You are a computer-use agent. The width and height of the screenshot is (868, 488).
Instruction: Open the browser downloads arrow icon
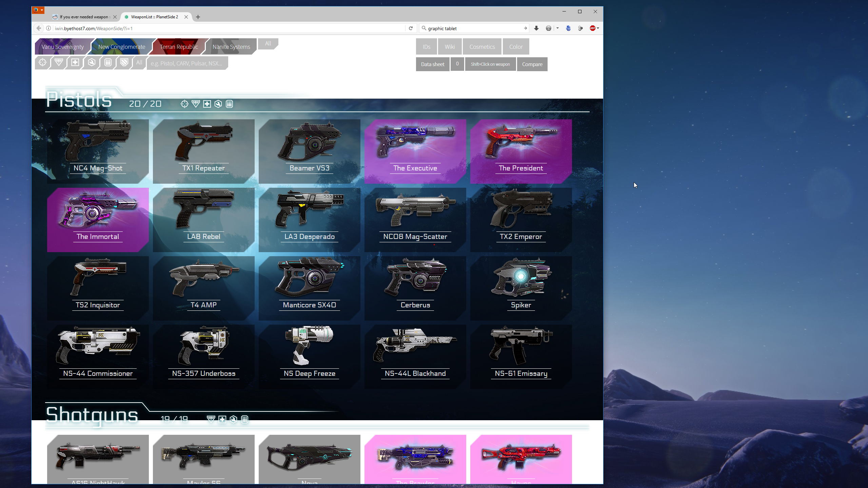(x=536, y=28)
